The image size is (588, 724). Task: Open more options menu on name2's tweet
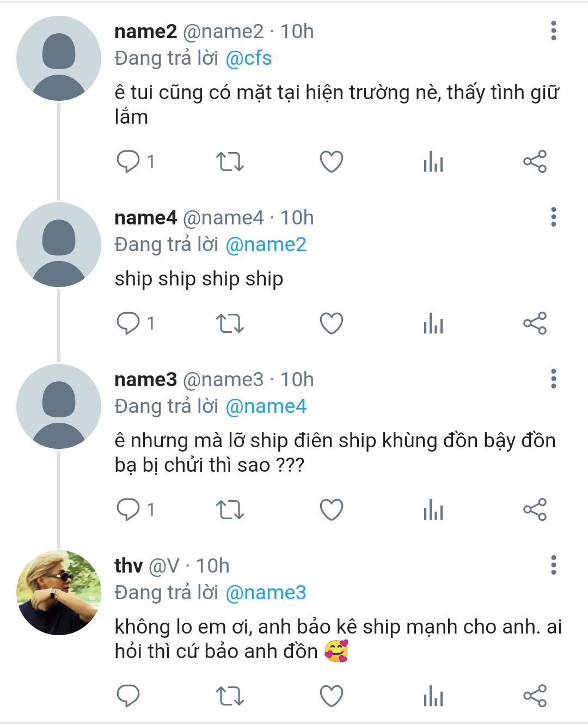(x=553, y=31)
